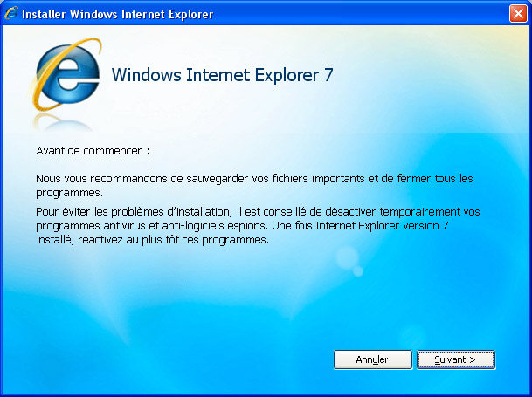Click the line starting "programmes antivirus et anti-logiciels"
The height and width of the screenshot is (397, 532).
[x=242, y=225]
